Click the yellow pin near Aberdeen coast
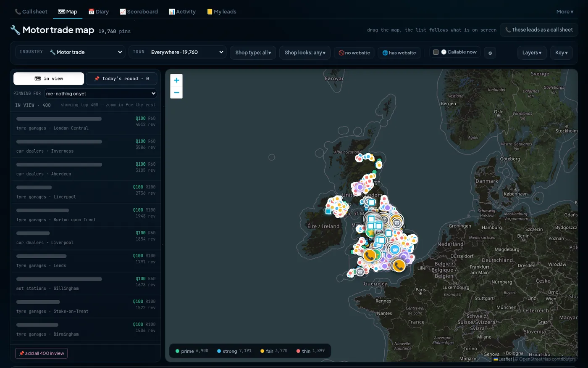588x368 pixels. [379, 165]
